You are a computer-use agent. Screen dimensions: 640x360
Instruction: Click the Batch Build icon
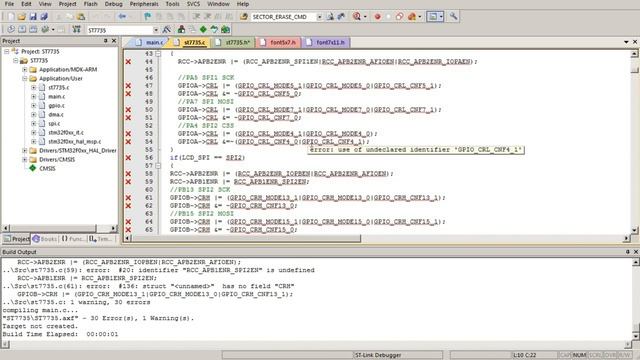(44, 30)
